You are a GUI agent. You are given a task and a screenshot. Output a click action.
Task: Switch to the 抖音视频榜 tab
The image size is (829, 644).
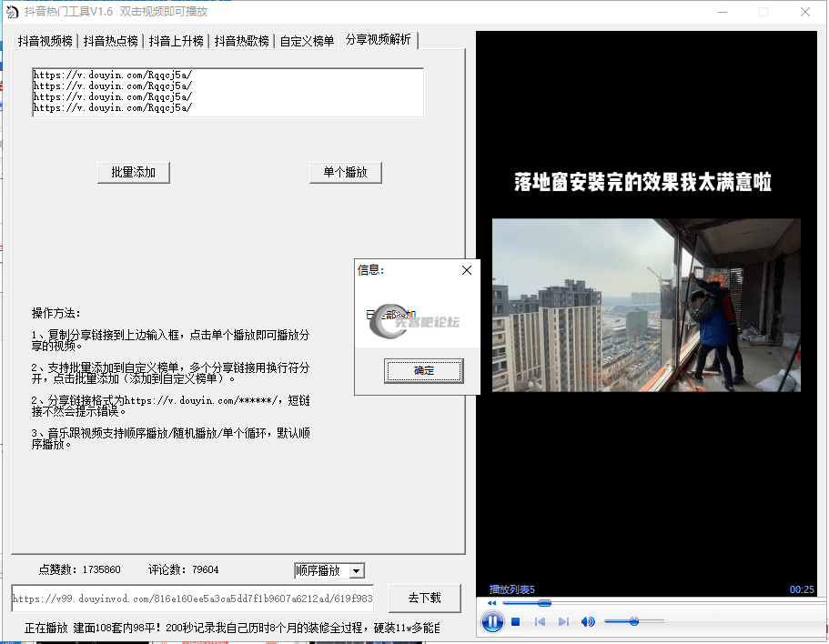coord(45,41)
